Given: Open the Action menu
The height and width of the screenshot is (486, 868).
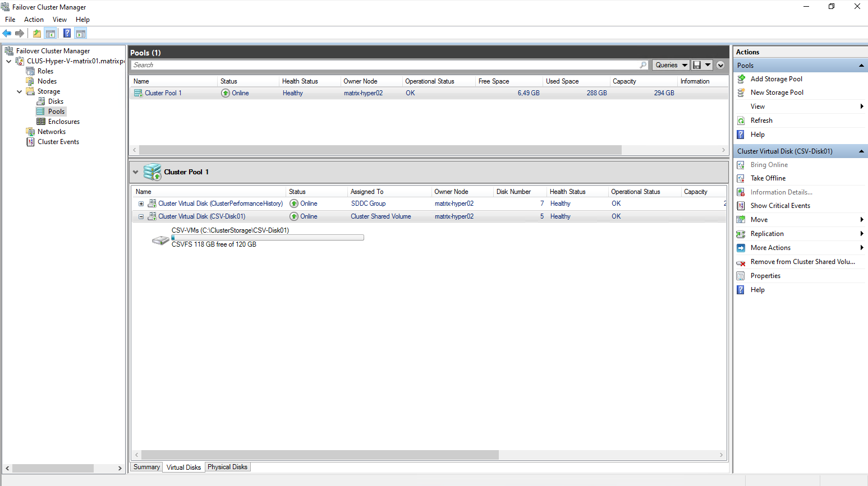Looking at the screenshot, I should coord(34,20).
